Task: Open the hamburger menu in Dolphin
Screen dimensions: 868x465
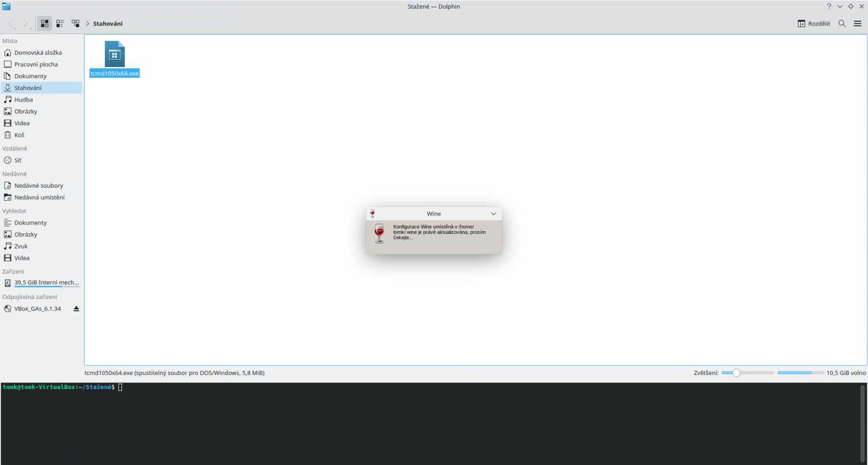Action: tap(858, 23)
